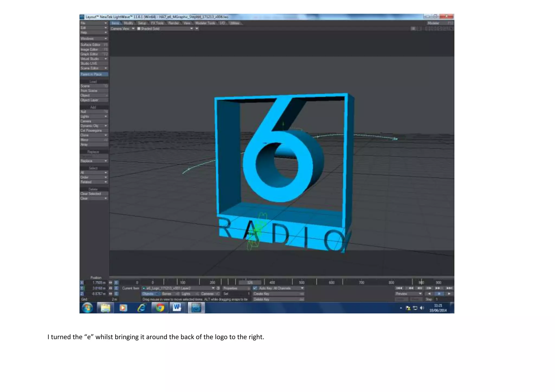Viewport: 555px width, 392px height.
Task: Show hidden tray icons arrow
Action: coord(401,308)
